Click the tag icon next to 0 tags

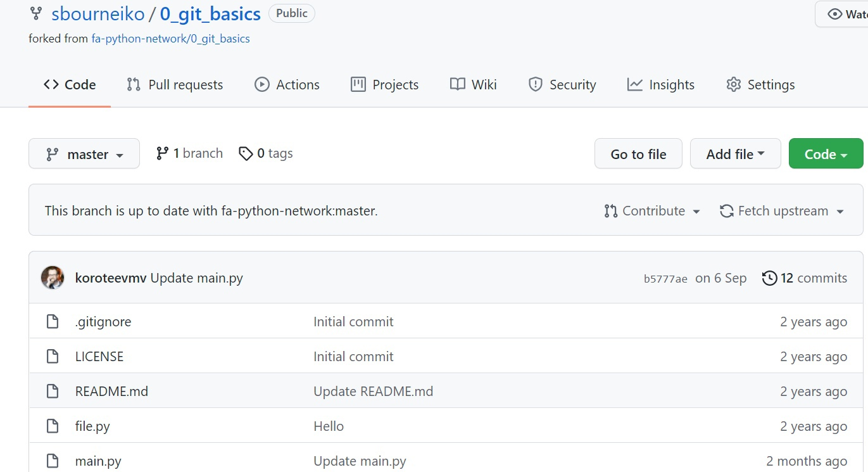(246, 153)
